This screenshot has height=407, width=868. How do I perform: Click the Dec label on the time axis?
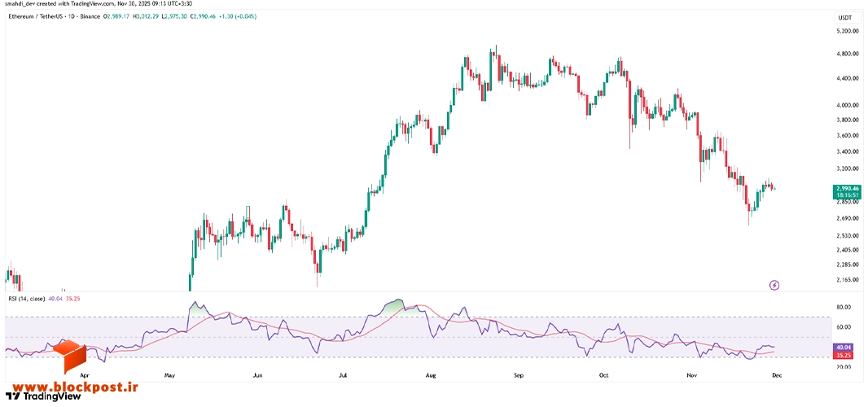click(x=777, y=375)
